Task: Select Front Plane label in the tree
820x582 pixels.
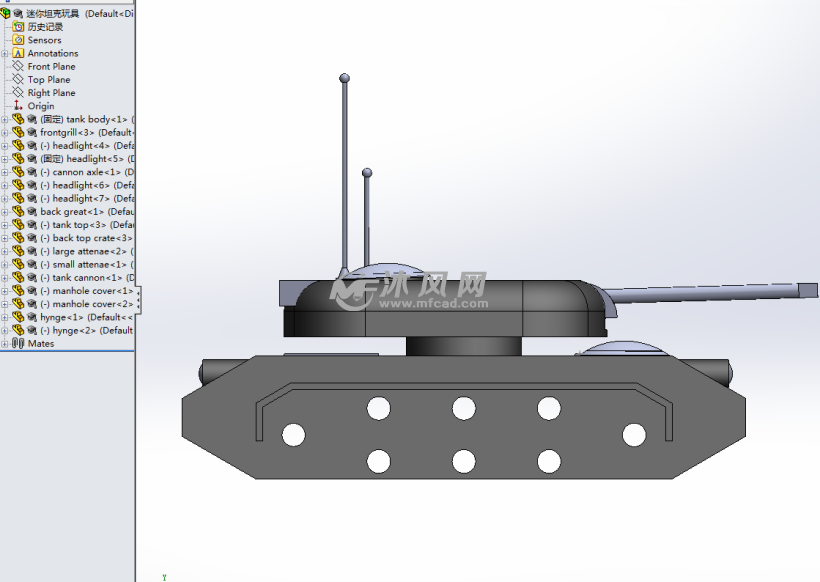Action: pyautogui.click(x=51, y=66)
